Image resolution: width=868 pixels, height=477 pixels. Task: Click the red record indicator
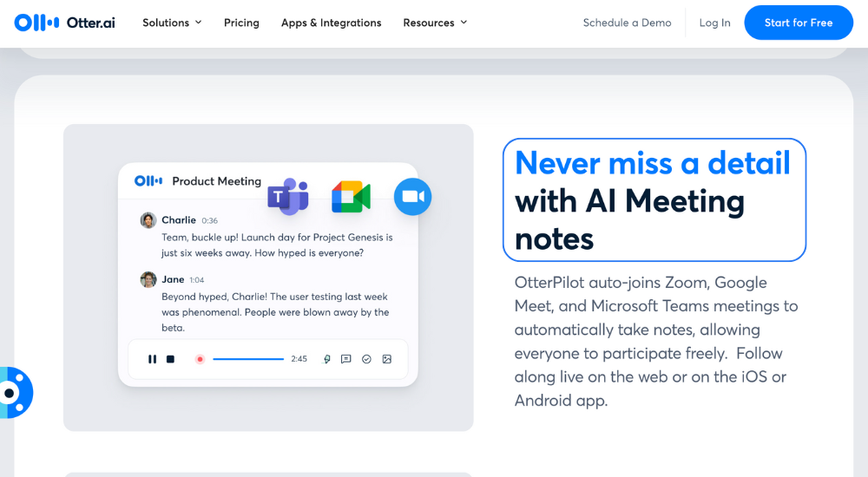[200, 359]
